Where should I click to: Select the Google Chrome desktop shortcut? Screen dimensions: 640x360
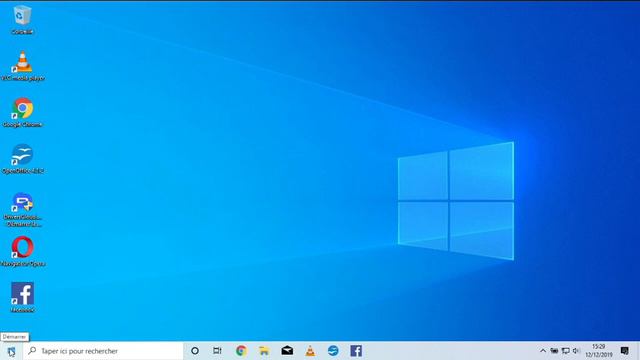pos(22,113)
